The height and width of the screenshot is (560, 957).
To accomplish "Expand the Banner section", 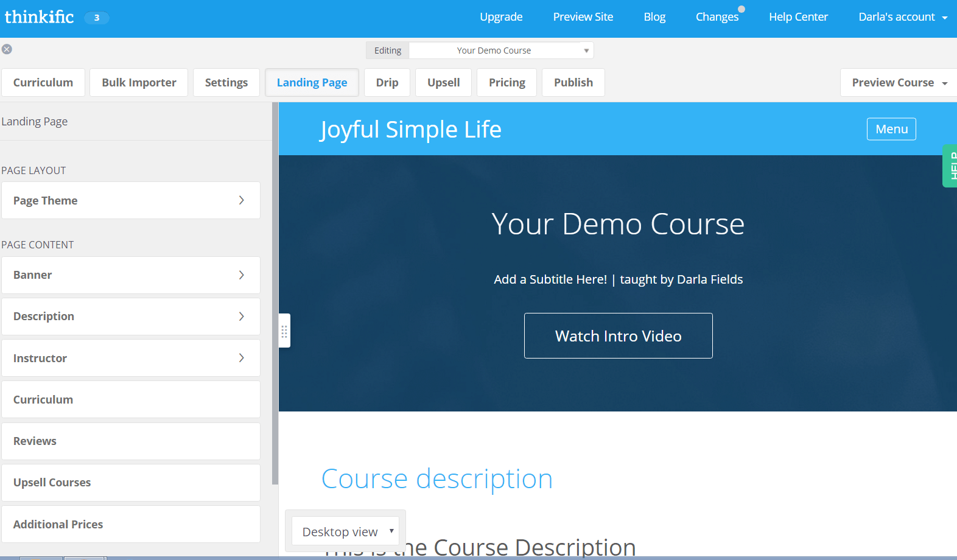I will (x=130, y=275).
